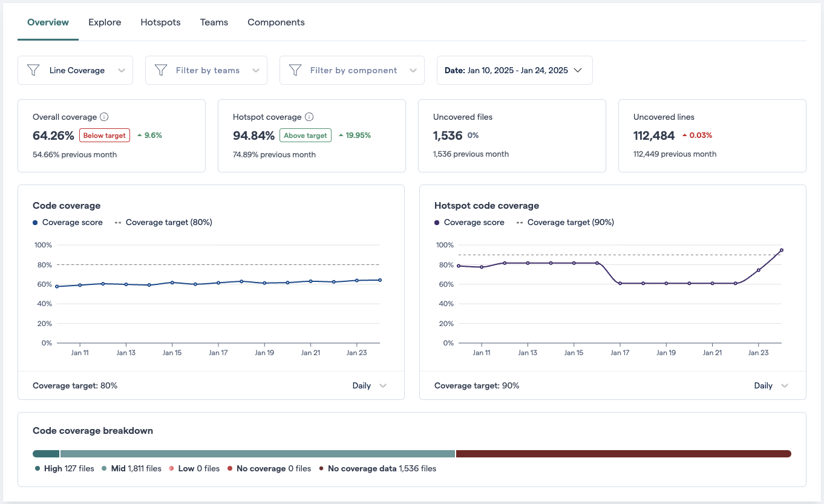
Task: Select the Components tab
Action: tap(276, 22)
